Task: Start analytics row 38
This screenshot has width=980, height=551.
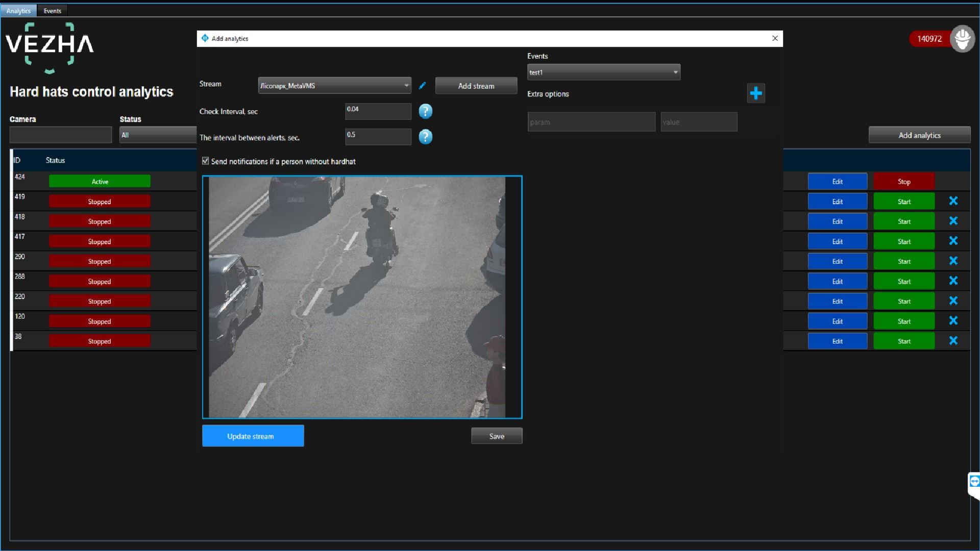Action: (904, 341)
